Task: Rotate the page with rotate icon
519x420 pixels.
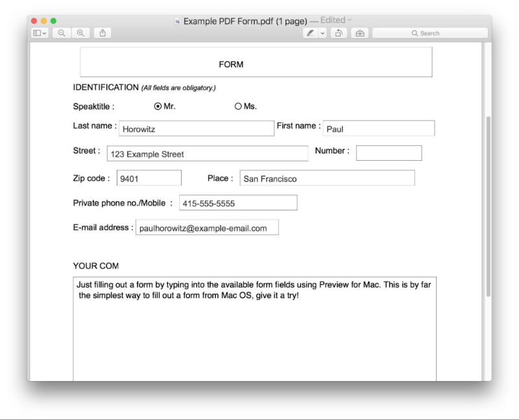Action: click(339, 33)
